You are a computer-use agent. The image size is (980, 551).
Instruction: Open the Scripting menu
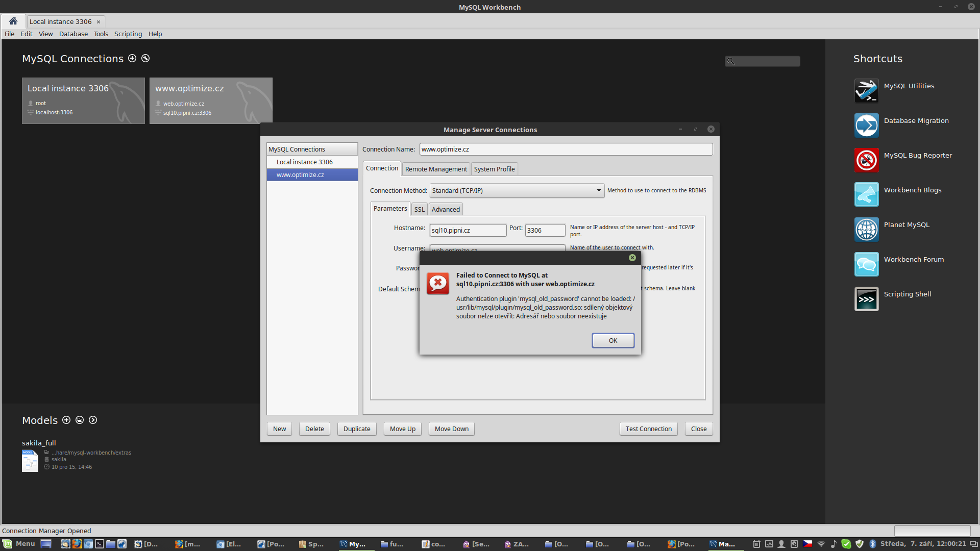pos(128,34)
